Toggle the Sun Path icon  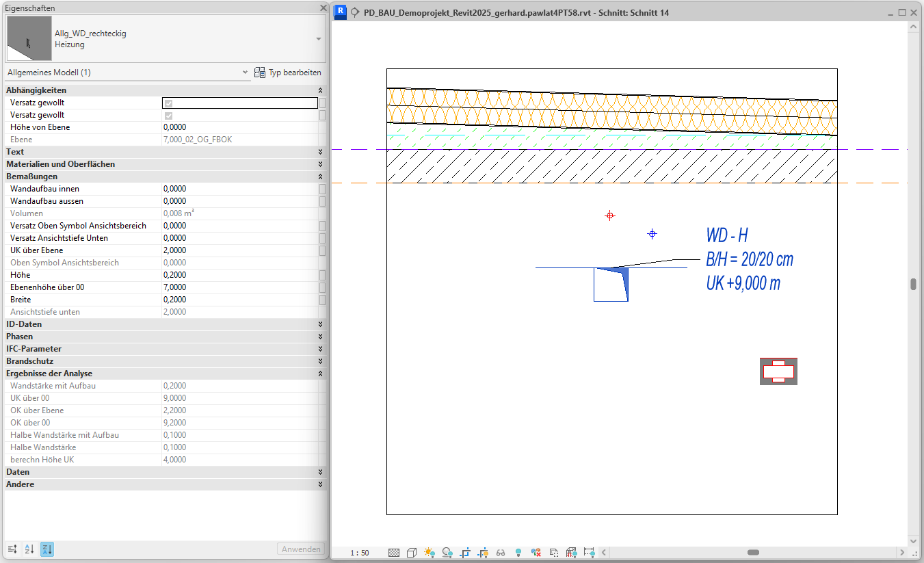(x=430, y=552)
